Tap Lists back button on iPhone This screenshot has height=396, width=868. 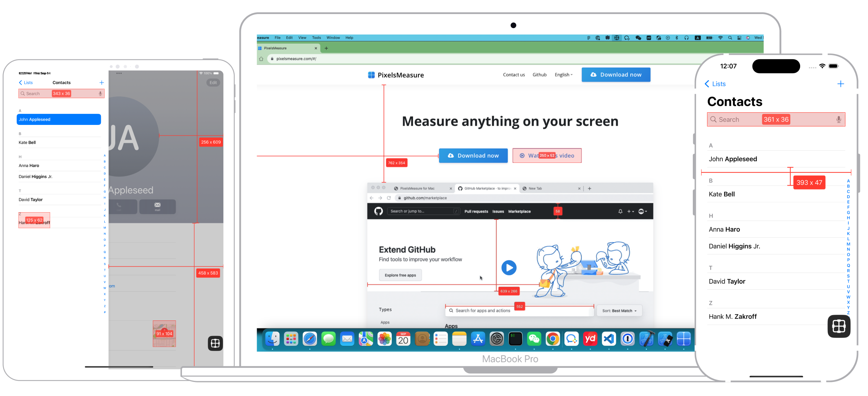715,84
